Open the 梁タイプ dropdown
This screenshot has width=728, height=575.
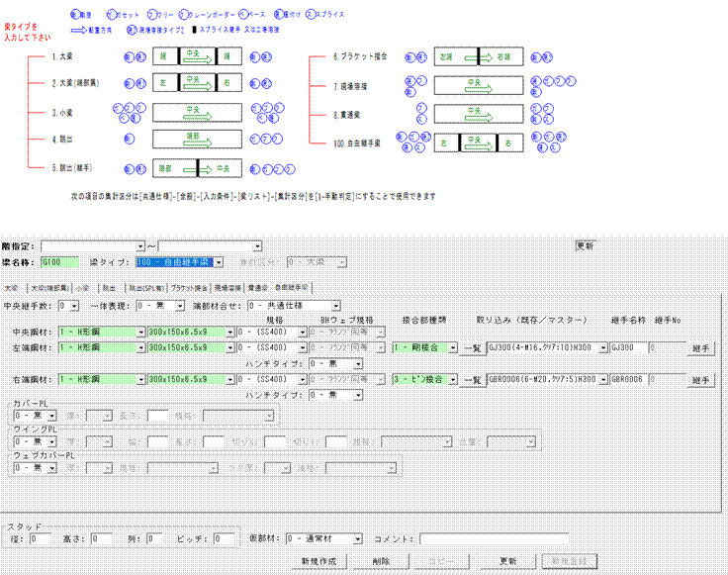click(x=219, y=262)
